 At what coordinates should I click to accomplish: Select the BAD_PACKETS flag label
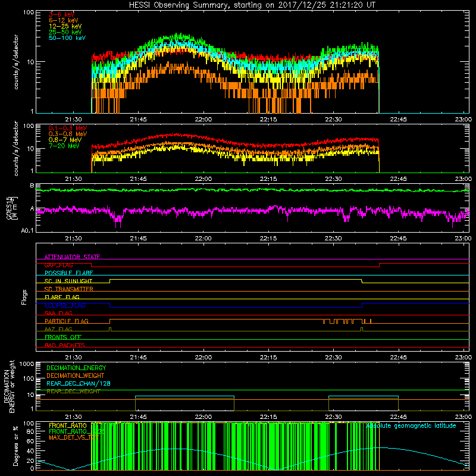pos(64,346)
